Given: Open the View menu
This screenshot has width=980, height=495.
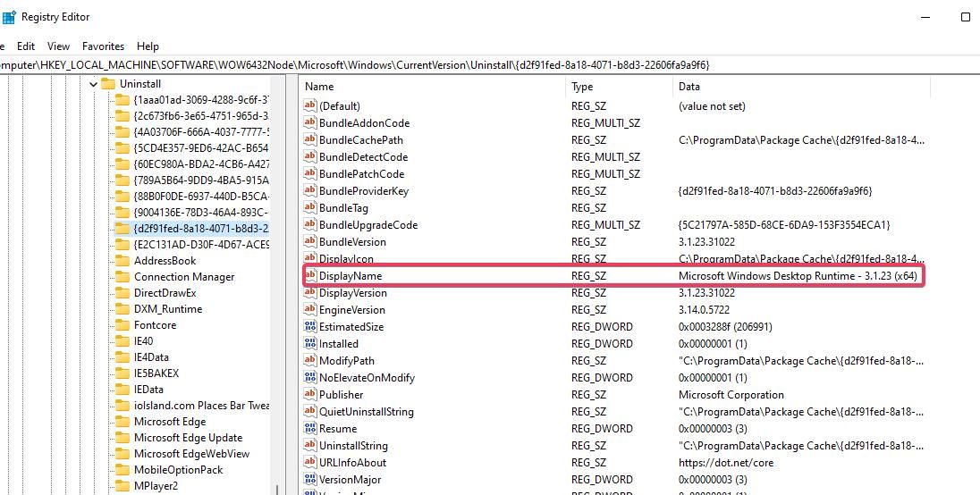Looking at the screenshot, I should (58, 46).
